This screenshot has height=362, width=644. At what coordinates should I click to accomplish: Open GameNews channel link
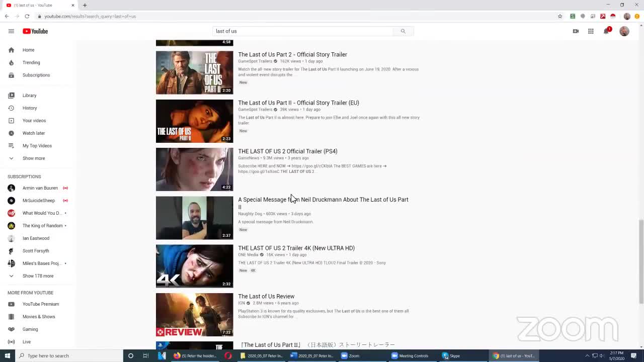249,158
